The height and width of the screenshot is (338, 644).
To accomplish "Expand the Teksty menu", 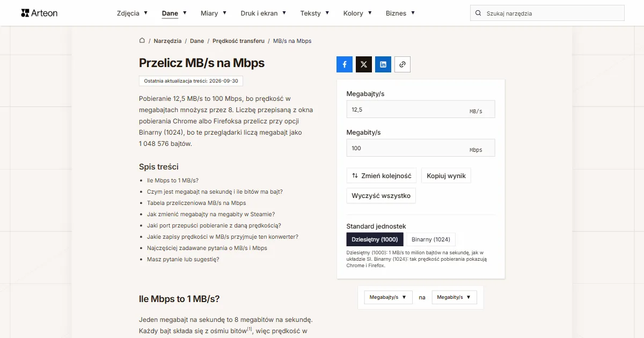I will pyautogui.click(x=314, y=13).
